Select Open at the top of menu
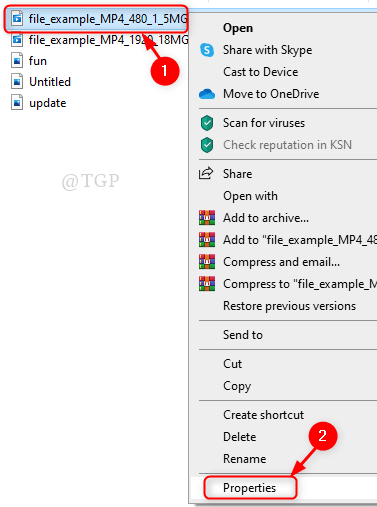The height and width of the screenshot is (507, 377). pyautogui.click(x=238, y=28)
